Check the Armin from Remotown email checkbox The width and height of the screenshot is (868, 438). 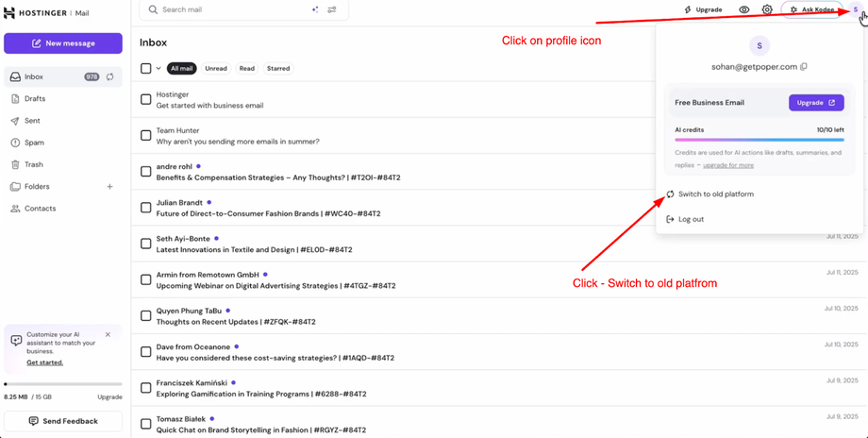145,279
